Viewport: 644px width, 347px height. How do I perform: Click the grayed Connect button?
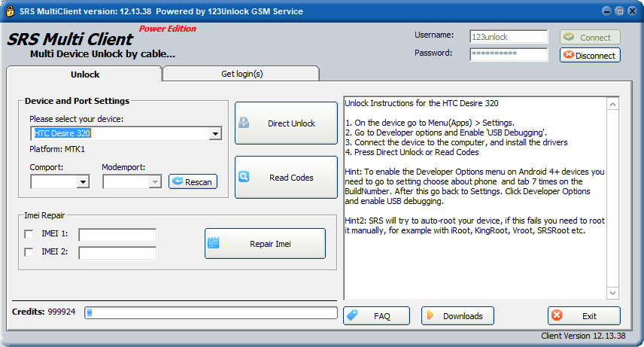click(590, 37)
